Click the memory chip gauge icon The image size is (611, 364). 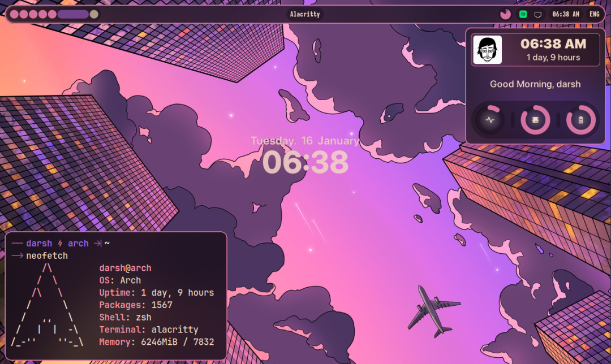click(x=535, y=120)
